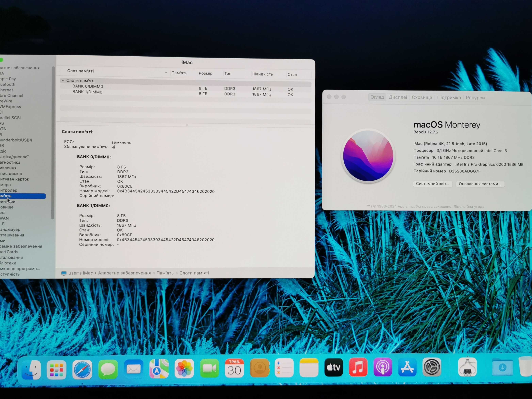Select Parallel SCSI in the sidebar

[10, 118]
